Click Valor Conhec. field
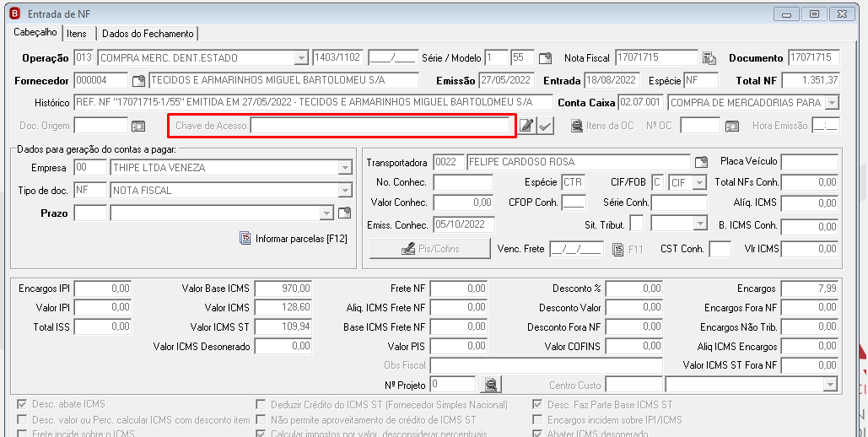This screenshot has height=437, width=868. [463, 202]
